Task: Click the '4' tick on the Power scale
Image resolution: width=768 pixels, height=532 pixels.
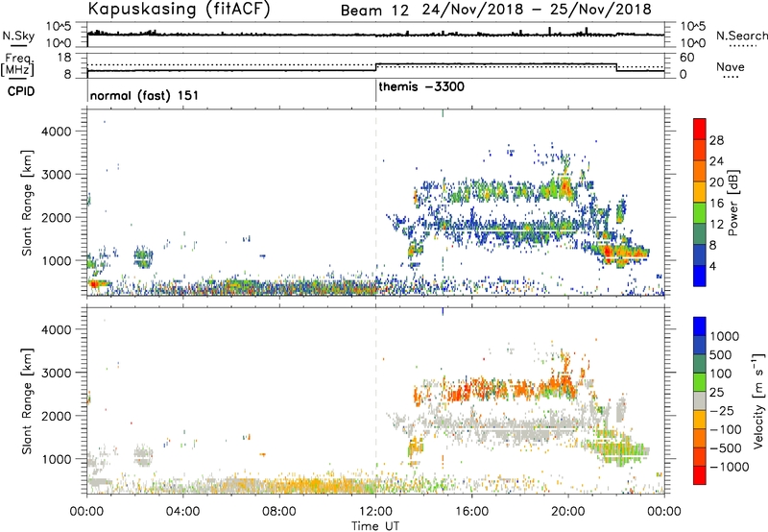Action: 713,266
